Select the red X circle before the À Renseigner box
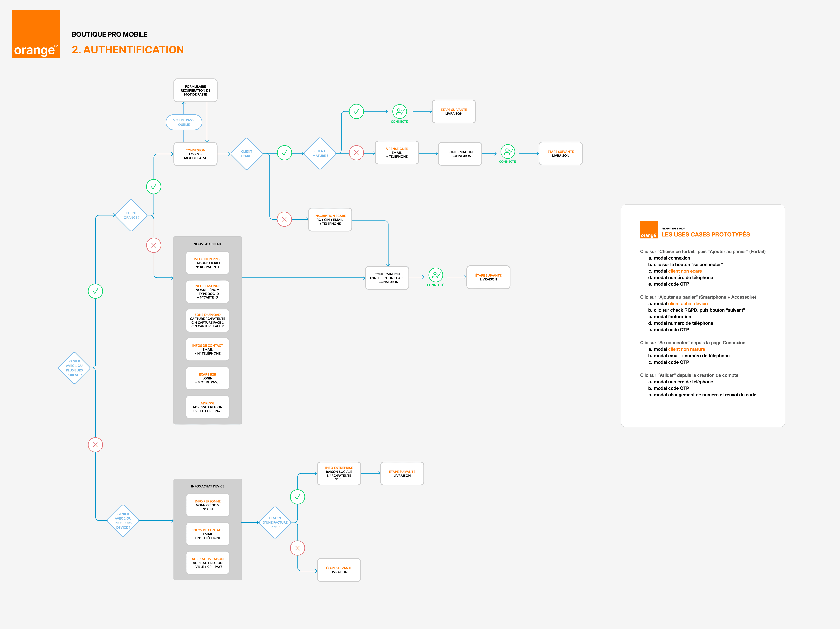 point(356,153)
